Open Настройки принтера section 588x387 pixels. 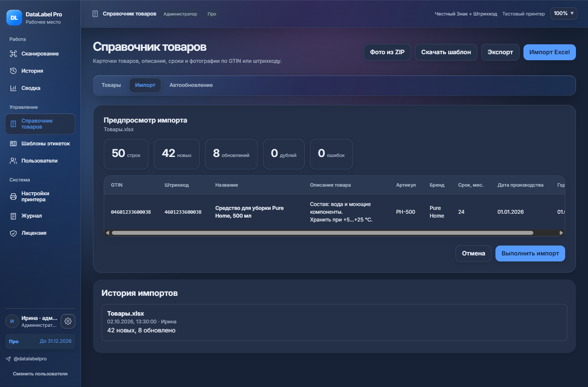pyautogui.click(x=40, y=197)
